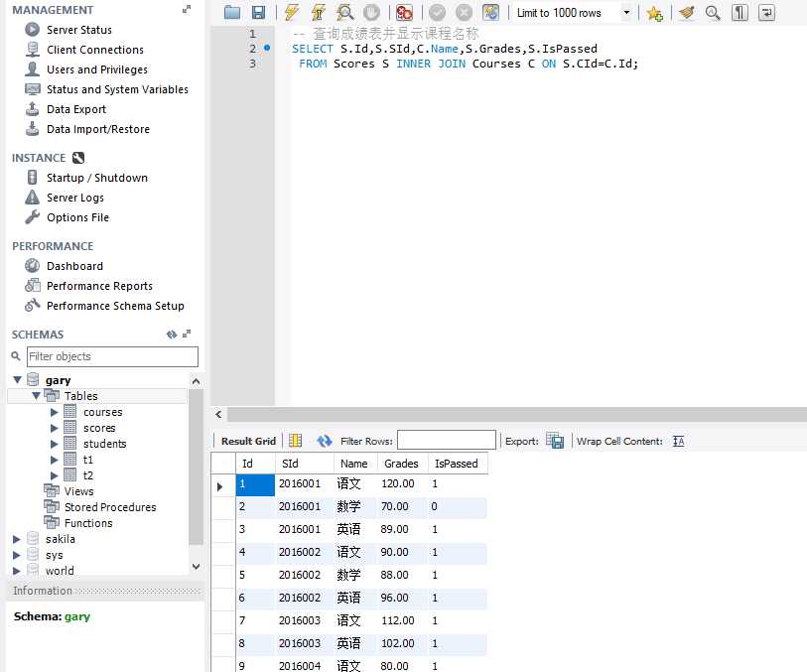Viewport: 807px width, 672px height.
Task: Toggle auto-commit mode icon
Action: pos(490,12)
